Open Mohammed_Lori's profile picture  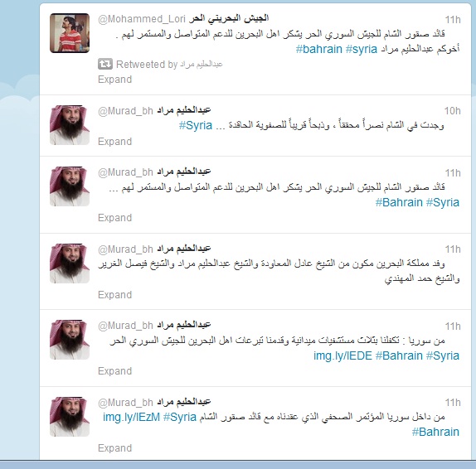pos(70,33)
